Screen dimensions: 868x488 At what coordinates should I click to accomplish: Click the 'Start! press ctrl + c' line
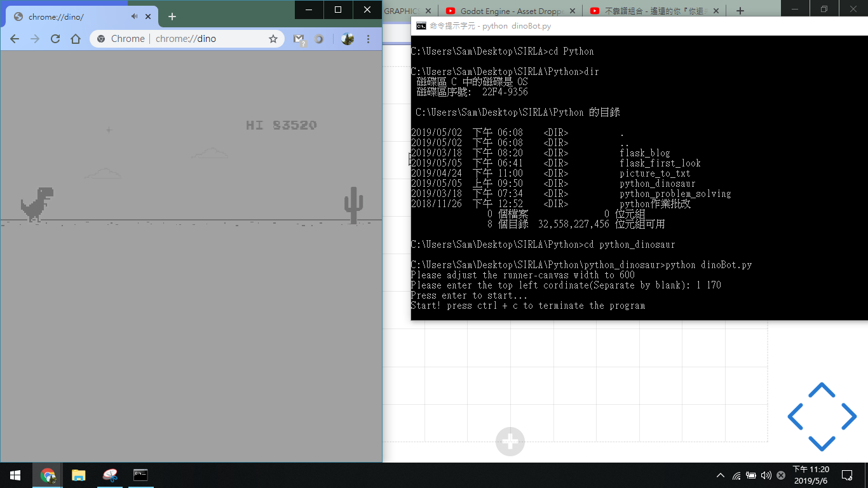click(x=528, y=306)
